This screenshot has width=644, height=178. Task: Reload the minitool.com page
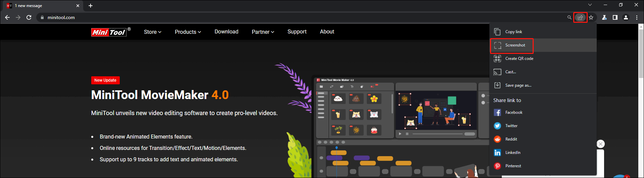click(x=29, y=17)
